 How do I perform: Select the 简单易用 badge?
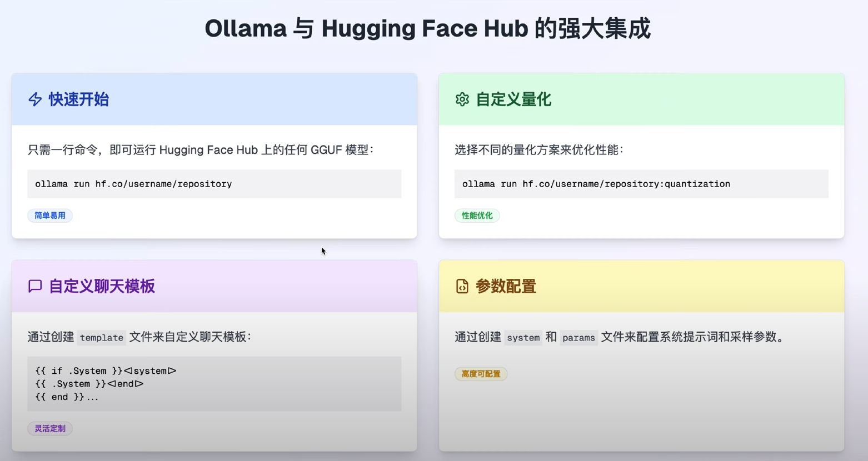pos(50,216)
